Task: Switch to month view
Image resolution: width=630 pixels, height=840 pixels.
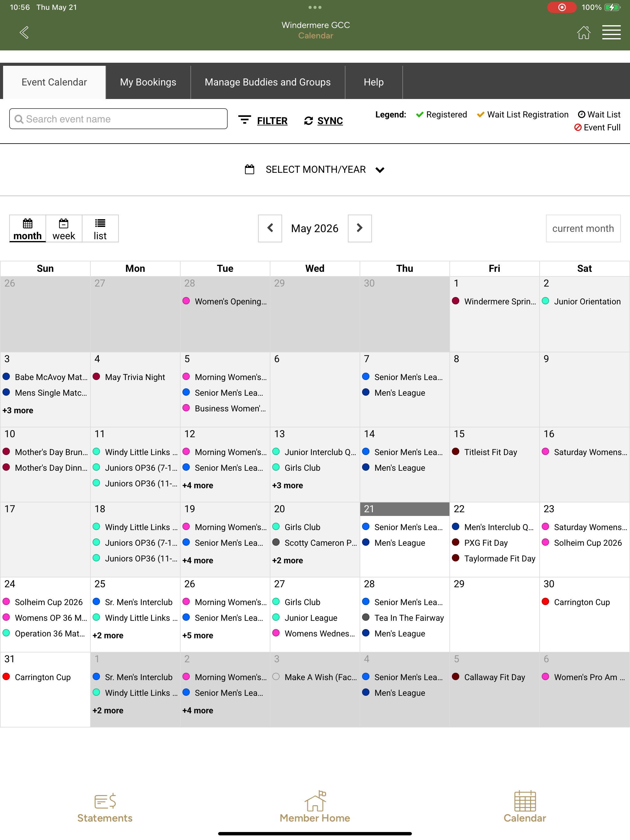Action: [x=28, y=229]
